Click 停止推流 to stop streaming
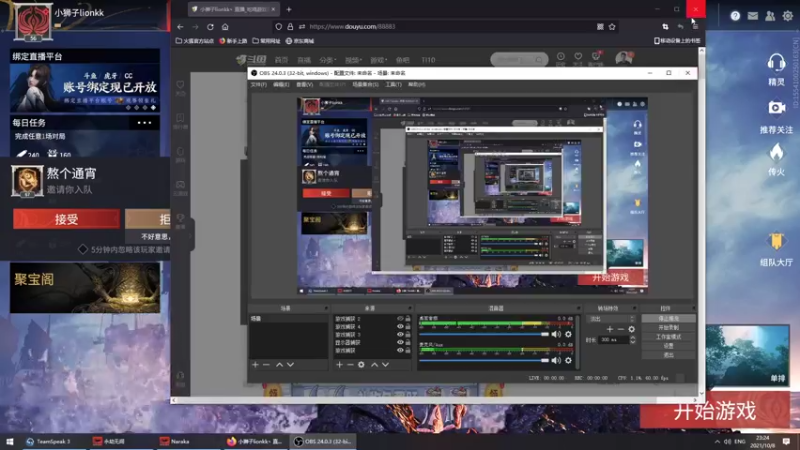 click(668, 318)
